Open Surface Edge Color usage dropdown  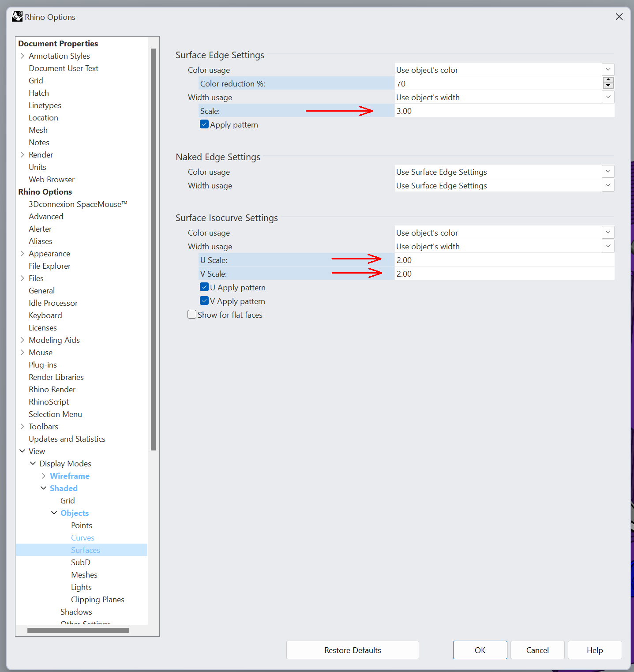click(608, 70)
